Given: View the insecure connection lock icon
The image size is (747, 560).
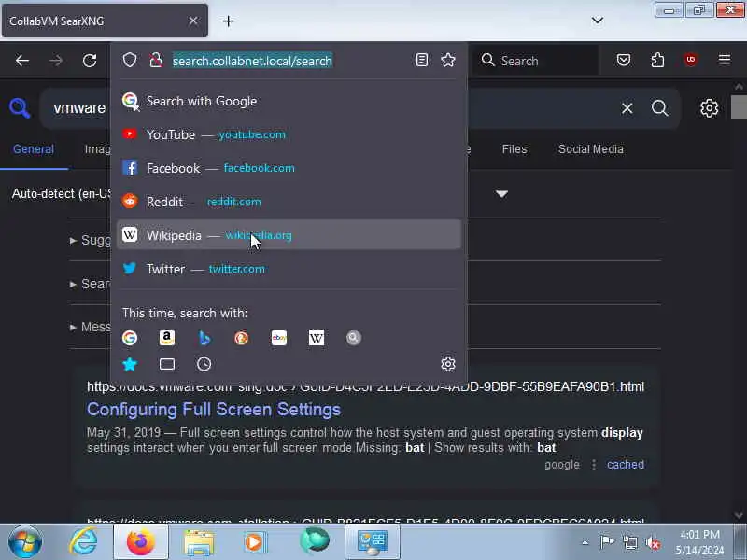Looking at the screenshot, I should (x=155, y=60).
